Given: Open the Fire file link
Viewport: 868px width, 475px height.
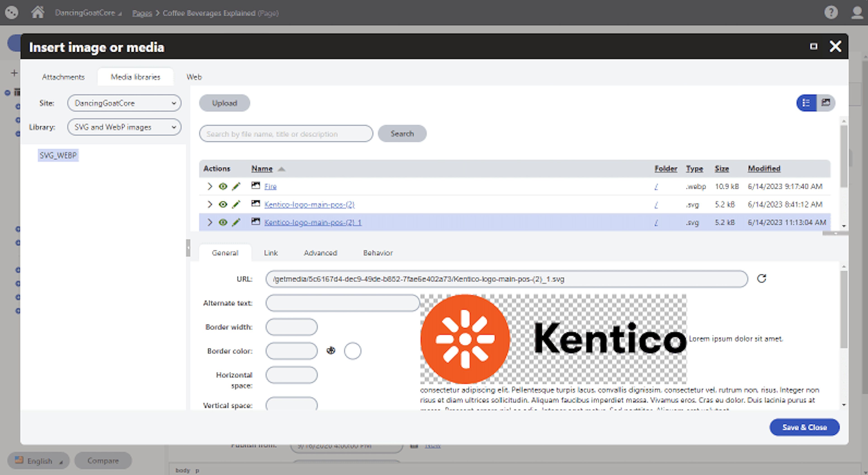Looking at the screenshot, I should pos(271,187).
